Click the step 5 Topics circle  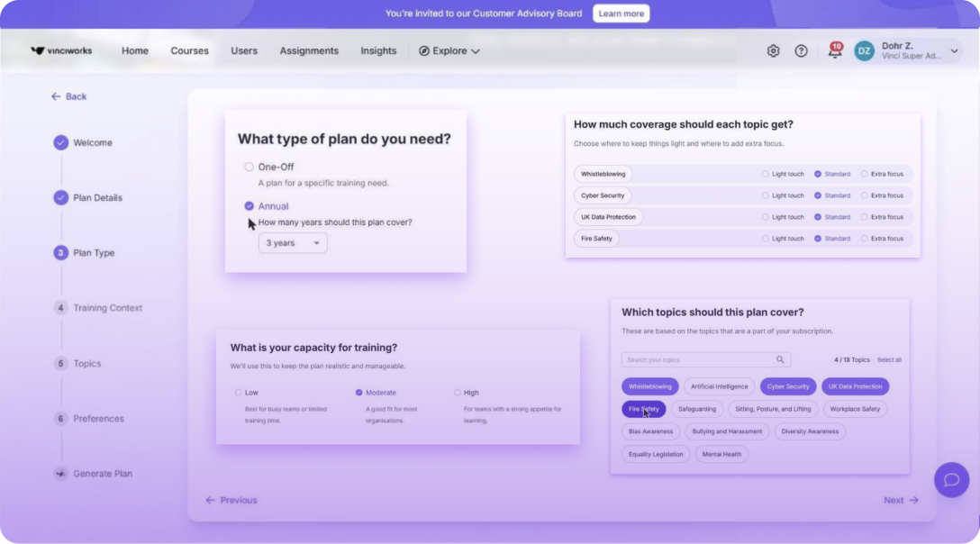pyautogui.click(x=60, y=363)
